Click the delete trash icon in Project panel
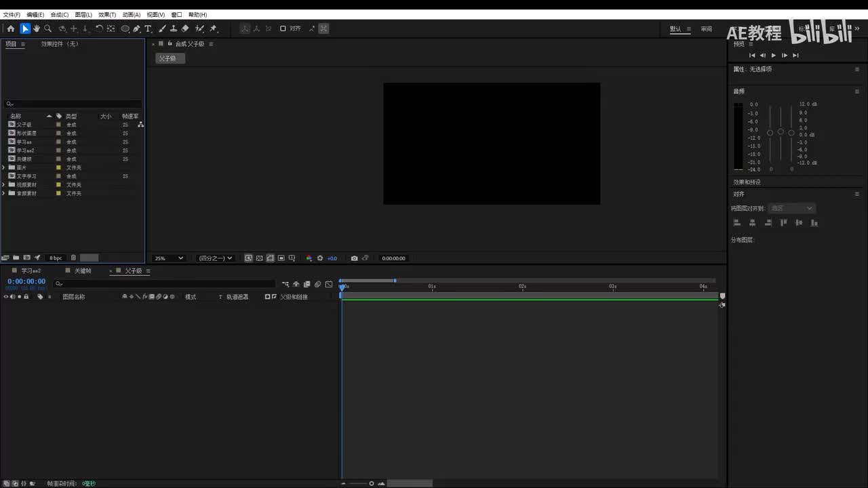 pyautogui.click(x=73, y=258)
